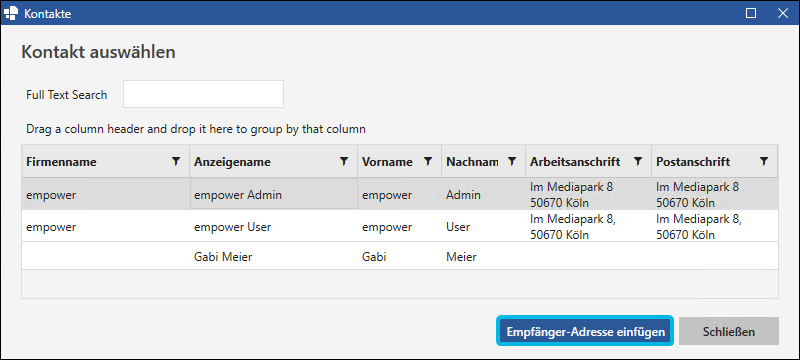
Task: Click Postanschrift cell in User row
Action: coord(715,226)
